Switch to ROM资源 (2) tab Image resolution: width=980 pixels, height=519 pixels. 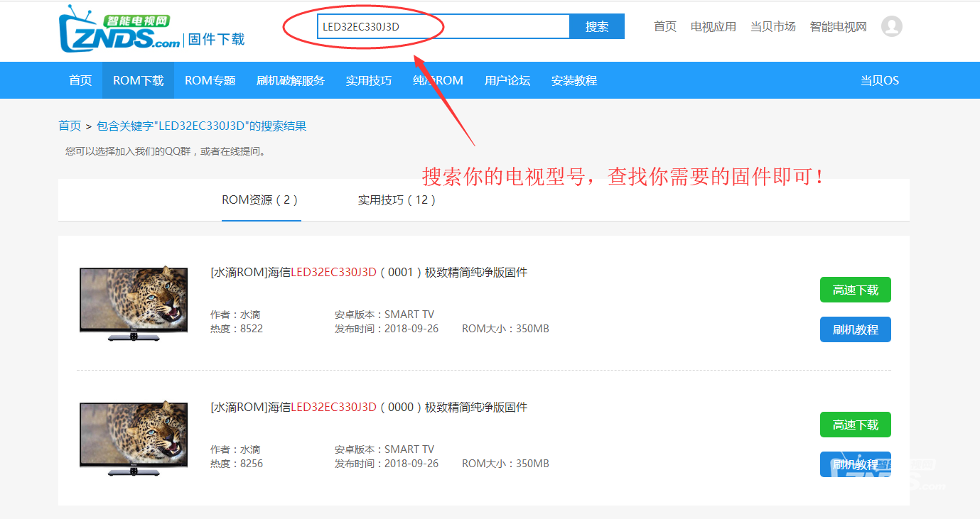coord(261,200)
